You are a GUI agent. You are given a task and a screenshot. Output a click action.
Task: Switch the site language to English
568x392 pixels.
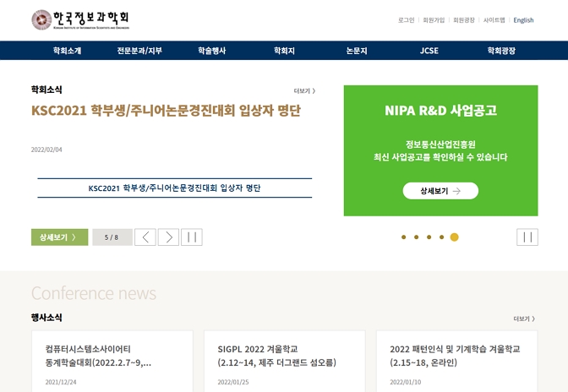[523, 20]
